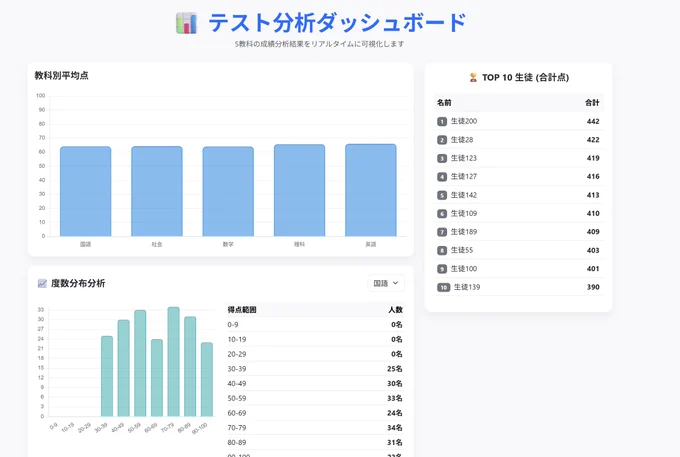Click the total score 442

[593, 121]
